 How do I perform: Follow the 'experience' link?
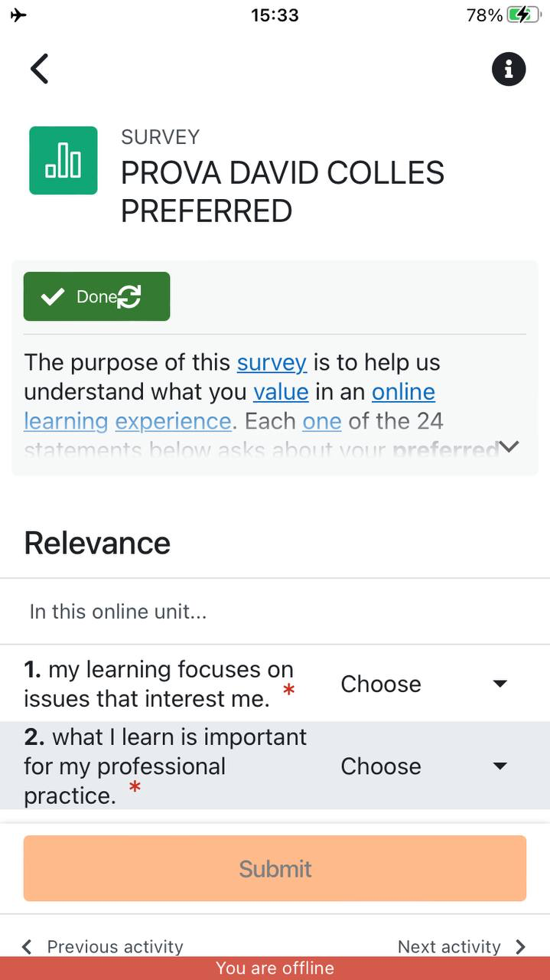[x=173, y=421]
